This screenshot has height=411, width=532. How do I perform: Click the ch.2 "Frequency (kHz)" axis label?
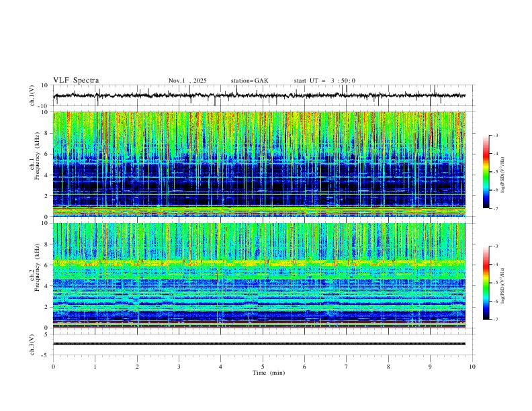(37, 267)
